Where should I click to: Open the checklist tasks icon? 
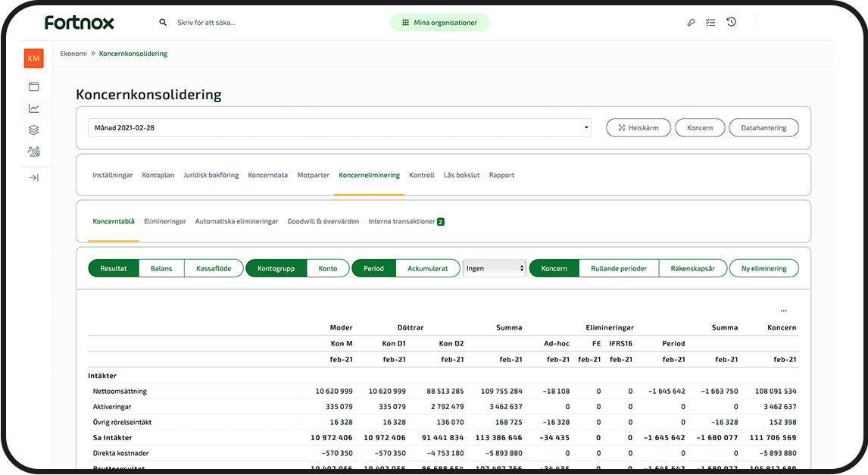[x=710, y=23]
